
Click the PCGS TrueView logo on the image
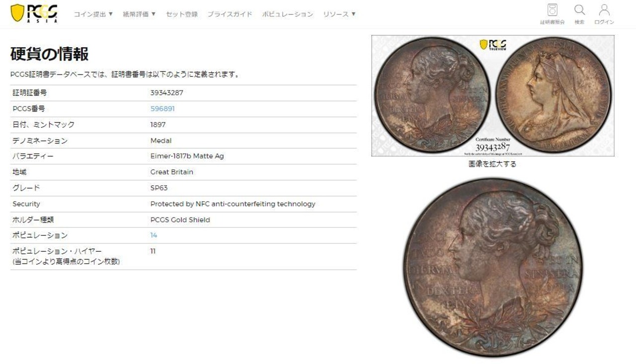[492, 44]
